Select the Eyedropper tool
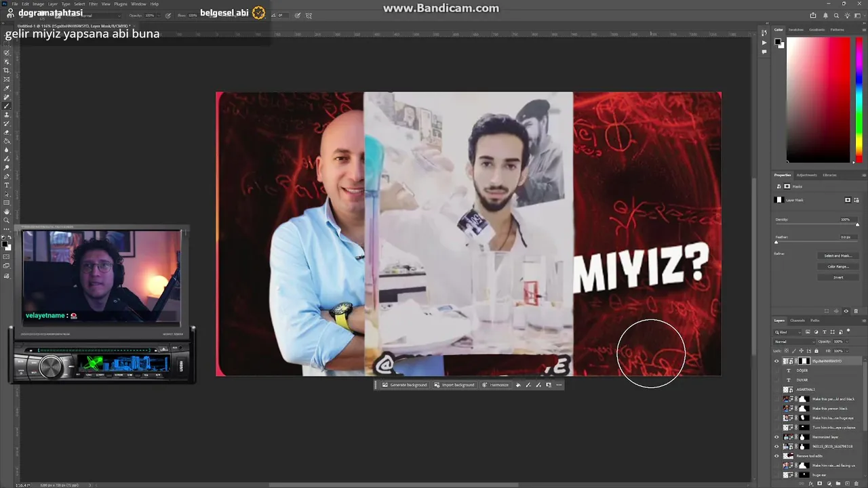868x488 pixels. (7, 88)
